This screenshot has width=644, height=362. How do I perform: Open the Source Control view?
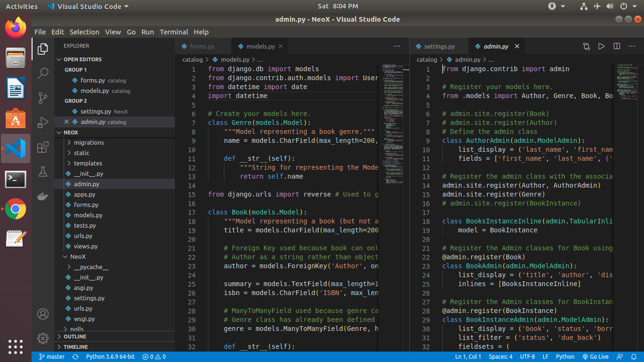pos(43,98)
